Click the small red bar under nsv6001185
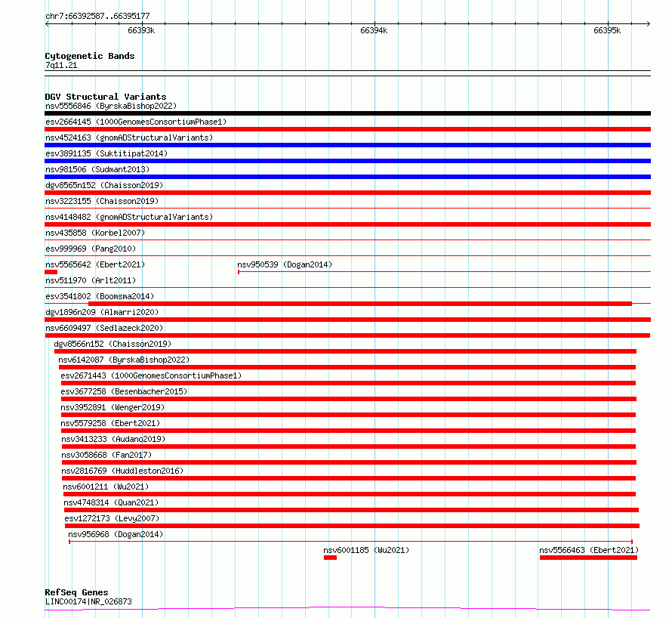Screen dimensions: 672x618 click(x=330, y=558)
